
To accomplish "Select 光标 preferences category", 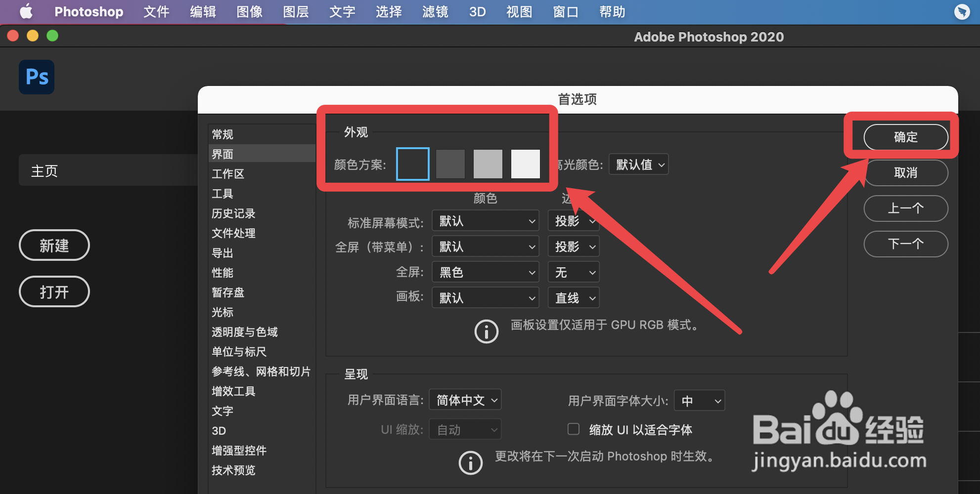I will (x=262, y=312).
